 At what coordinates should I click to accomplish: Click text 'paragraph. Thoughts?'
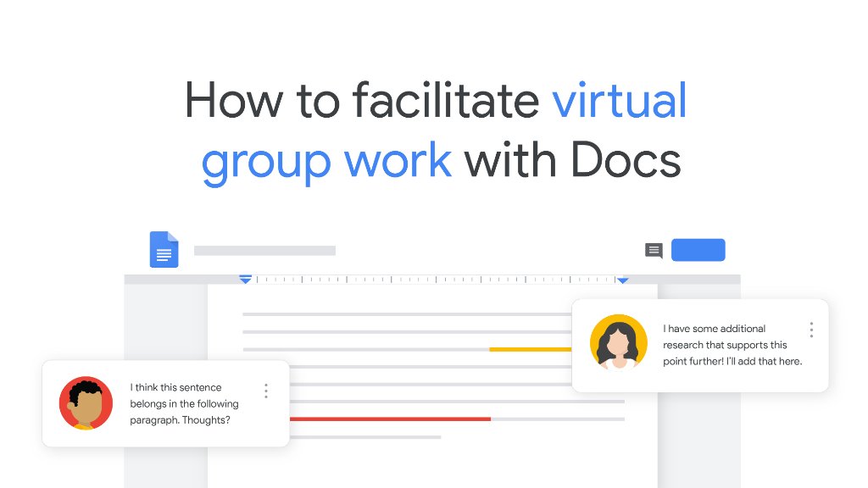(180, 420)
